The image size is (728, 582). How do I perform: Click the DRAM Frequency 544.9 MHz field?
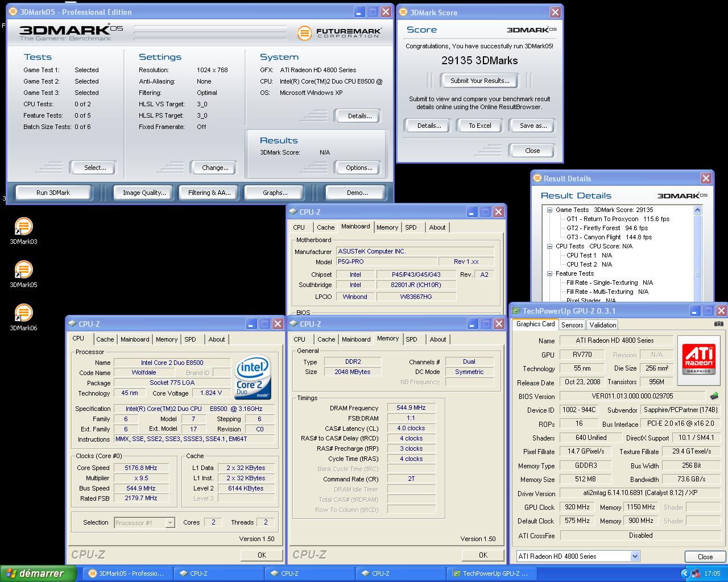pos(411,408)
